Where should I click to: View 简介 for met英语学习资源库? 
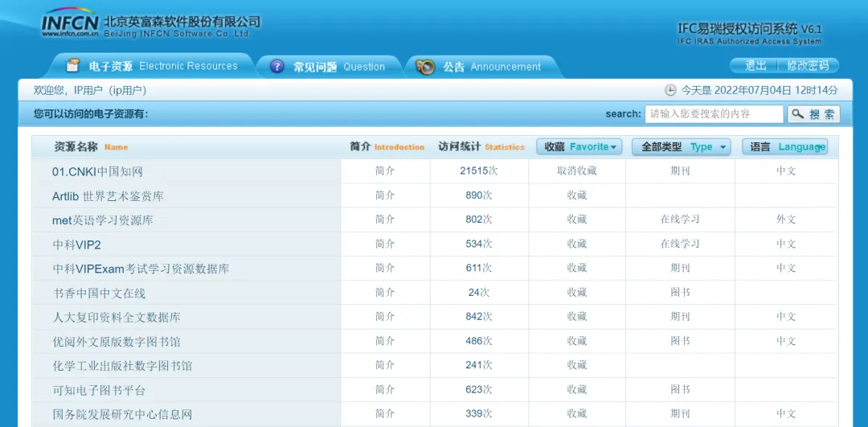point(385,220)
